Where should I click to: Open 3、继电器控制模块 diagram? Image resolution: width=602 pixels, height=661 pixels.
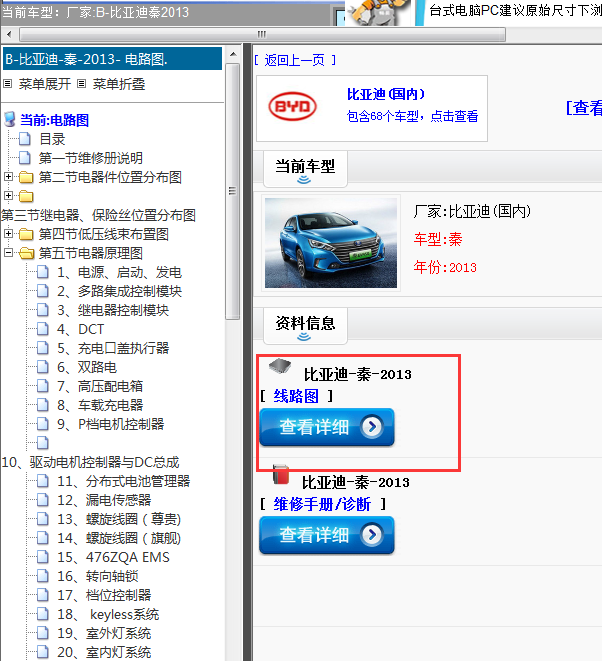(113, 310)
